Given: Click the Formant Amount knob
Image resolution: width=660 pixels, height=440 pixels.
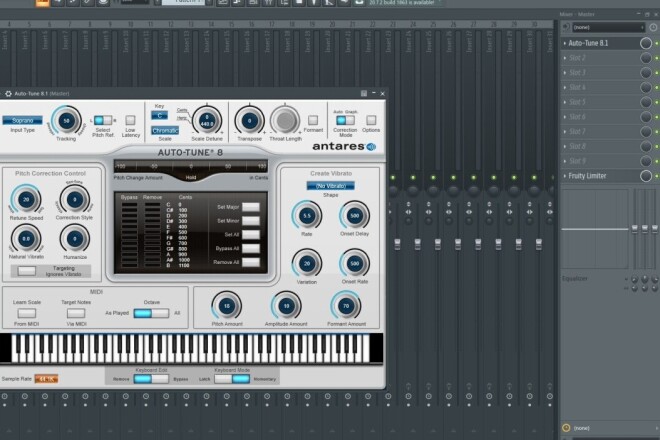Looking at the screenshot, I should pyautogui.click(x=346, y=306).
